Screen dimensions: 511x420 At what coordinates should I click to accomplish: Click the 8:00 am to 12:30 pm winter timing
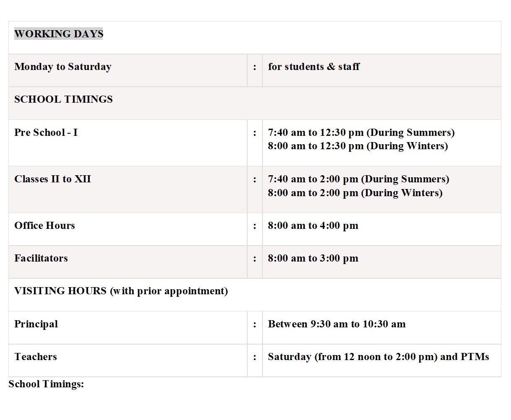point(358,146)
